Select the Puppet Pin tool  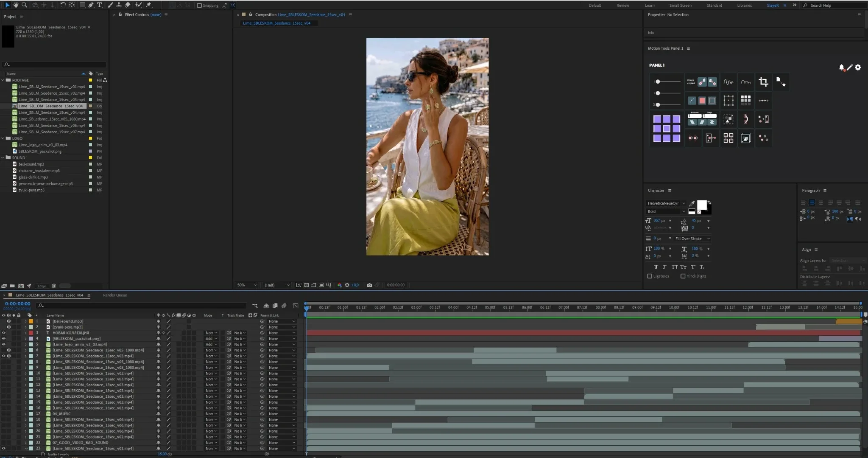pos(148,5)
